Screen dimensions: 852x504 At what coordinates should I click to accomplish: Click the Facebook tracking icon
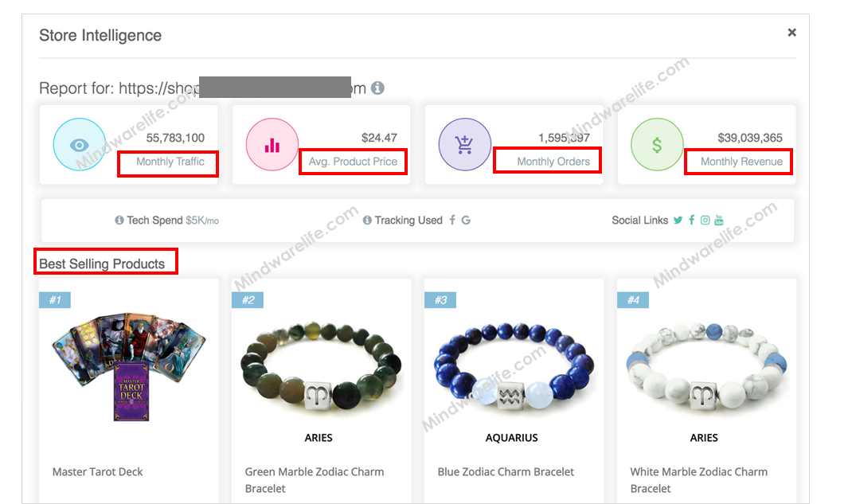point(452,220)
